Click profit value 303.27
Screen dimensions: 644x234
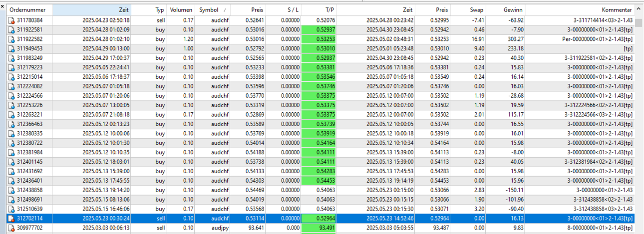click(515, 39)
